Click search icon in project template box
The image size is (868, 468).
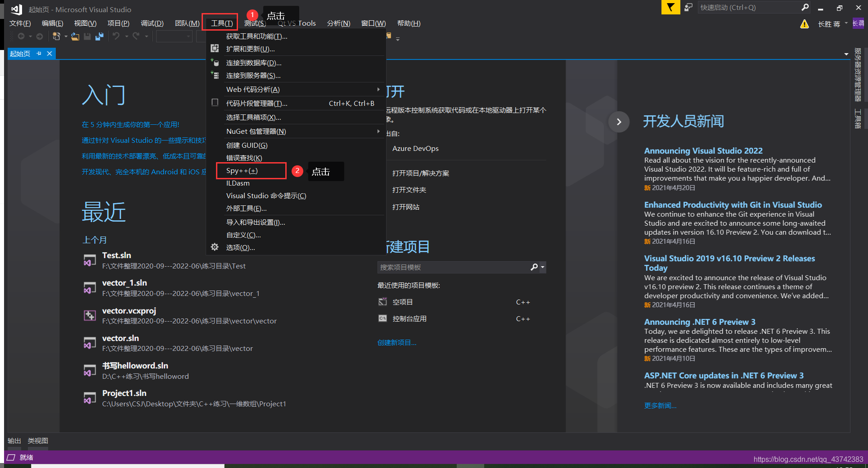(x=534, y=267)
